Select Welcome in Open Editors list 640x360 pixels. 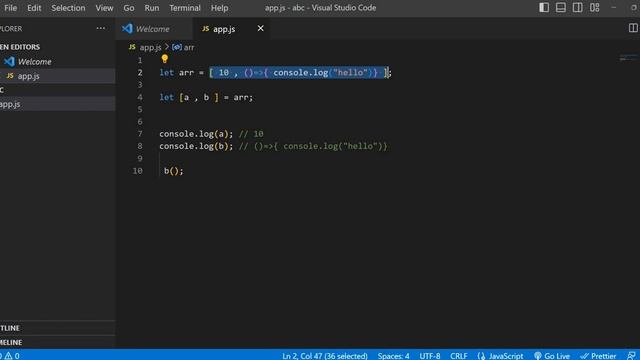point(58,62)
